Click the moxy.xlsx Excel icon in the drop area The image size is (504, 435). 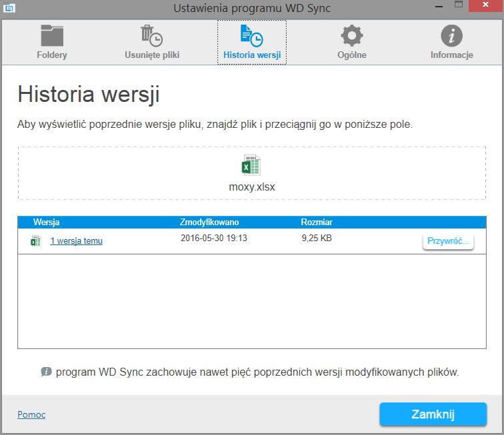click(251, 165)
